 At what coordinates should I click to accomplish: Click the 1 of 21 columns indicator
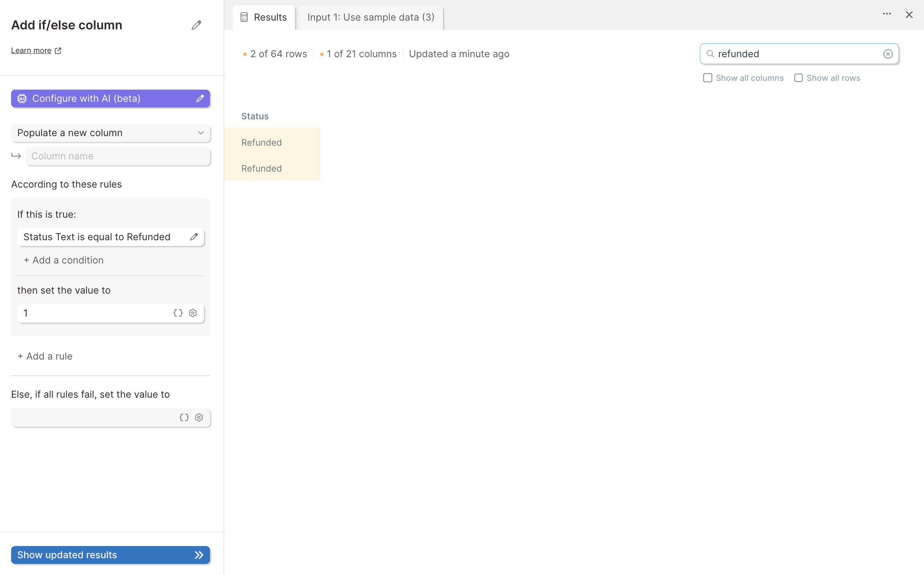click(x=358, y=54)
